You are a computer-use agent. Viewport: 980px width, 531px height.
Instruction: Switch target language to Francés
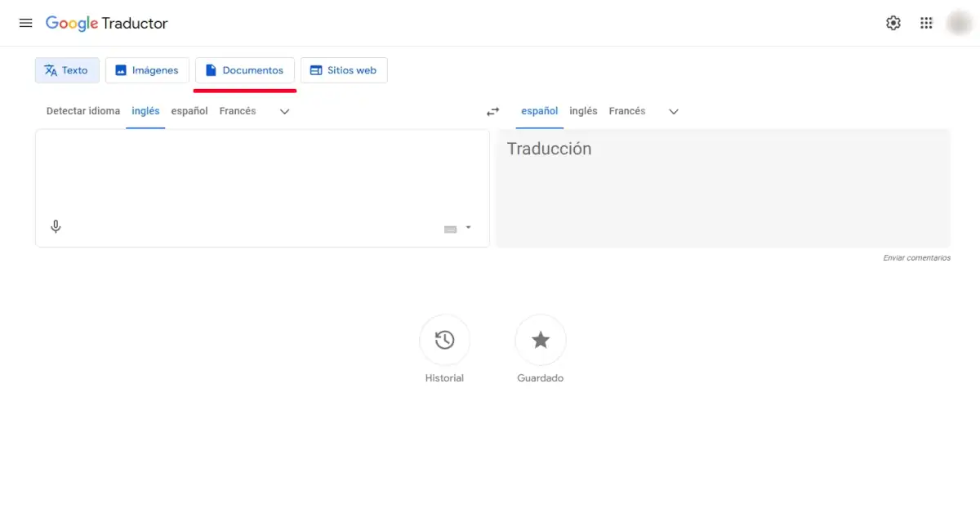[x=626, y=110]
